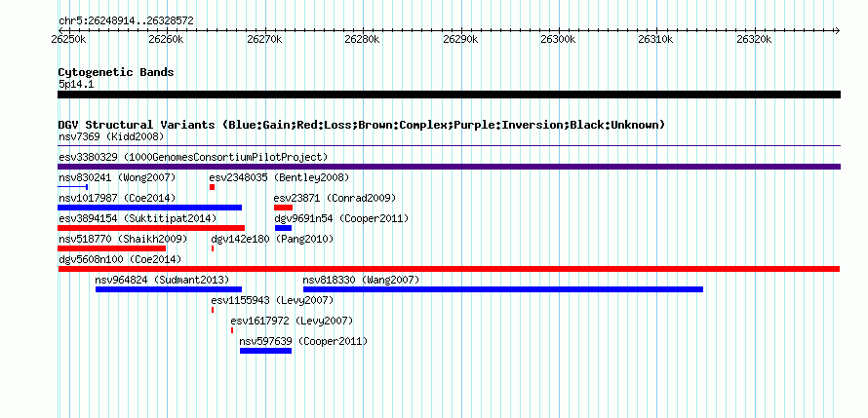This screenshot has width=868, height=418.
Task: Click the 26290k ruler tick label
Action: [x=460, y=39]
